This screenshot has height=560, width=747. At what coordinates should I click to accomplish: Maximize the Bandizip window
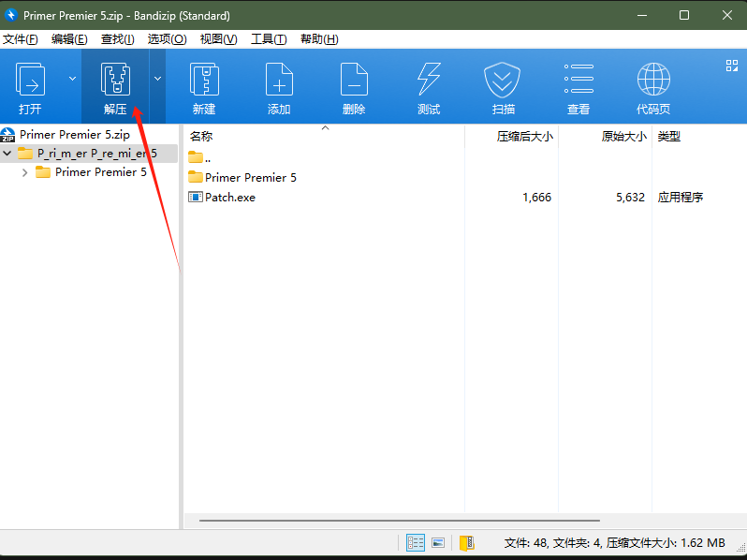pos(684,15)
